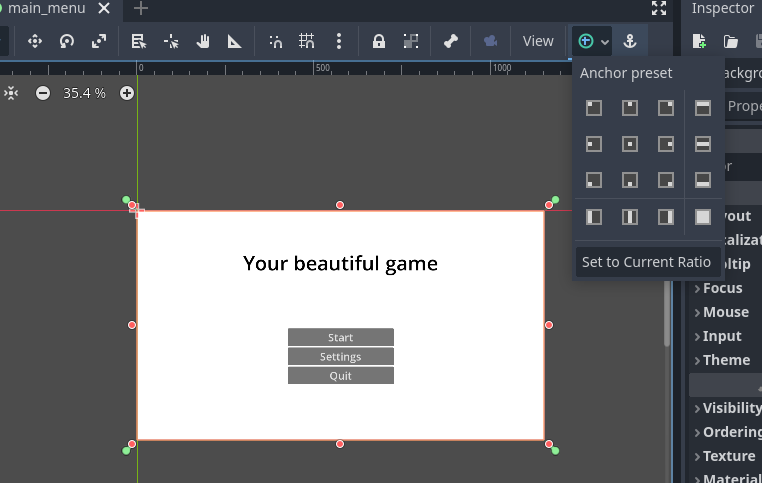This screenshot has height=483, width=762.
Task: Expand the Visibility section
Action: point(728,408)
